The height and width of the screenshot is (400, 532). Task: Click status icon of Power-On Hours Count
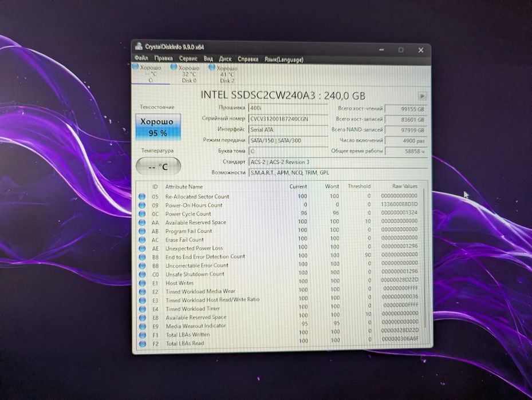142,205
